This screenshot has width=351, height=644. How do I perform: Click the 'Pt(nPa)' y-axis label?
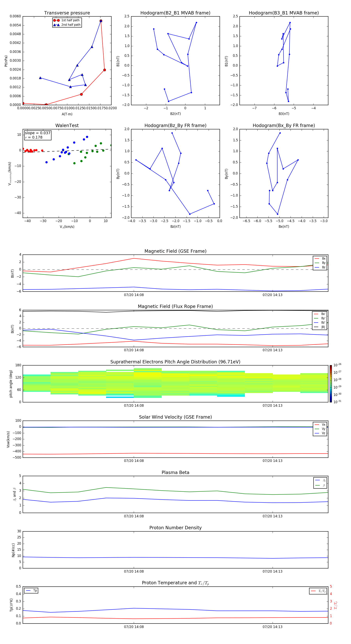click(6, 61)
